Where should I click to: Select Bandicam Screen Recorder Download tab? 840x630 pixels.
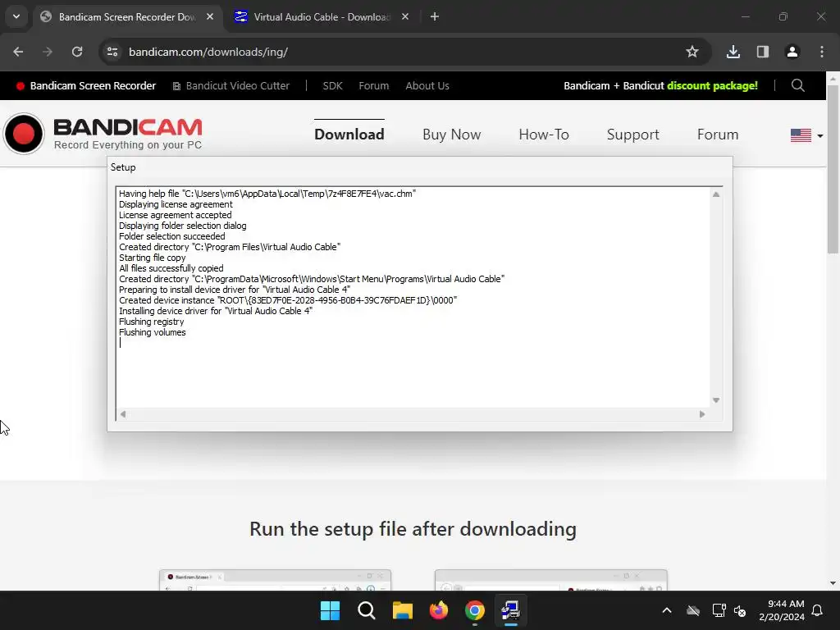[127, 17]
